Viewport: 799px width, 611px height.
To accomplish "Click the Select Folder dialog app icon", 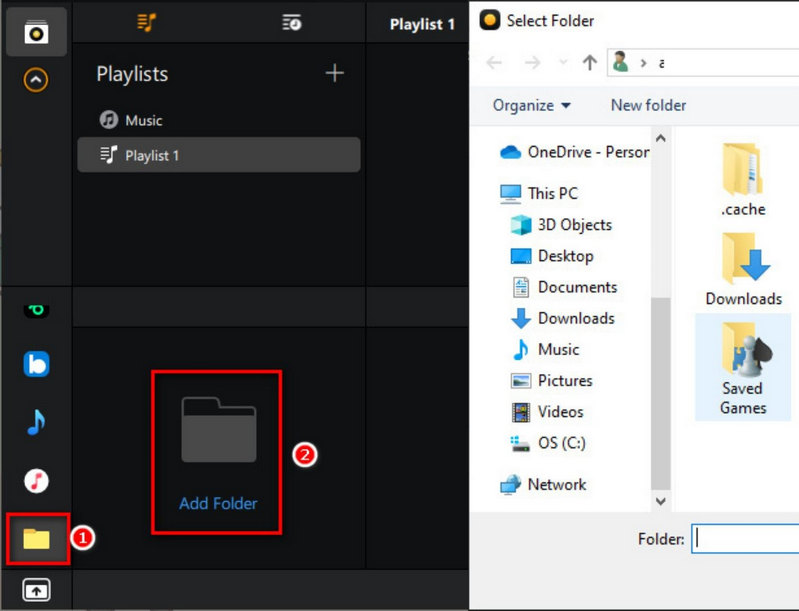I will 490,21.
